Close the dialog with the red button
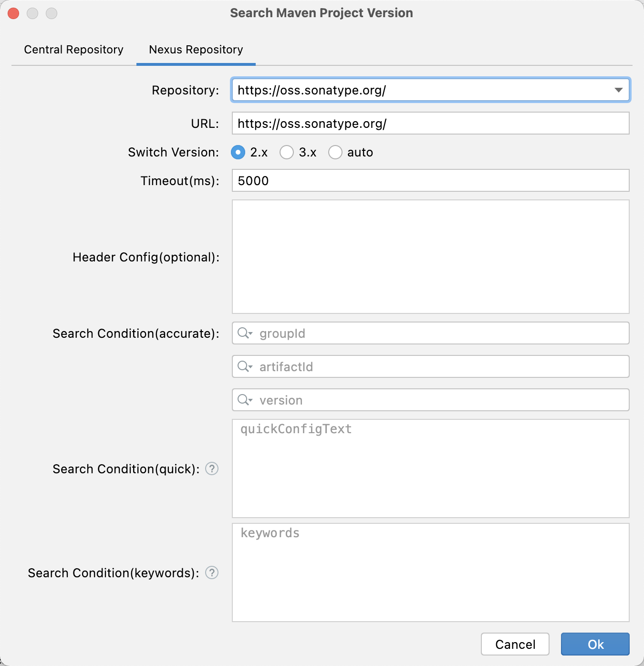The image size is (644, 666). point(13,13)
